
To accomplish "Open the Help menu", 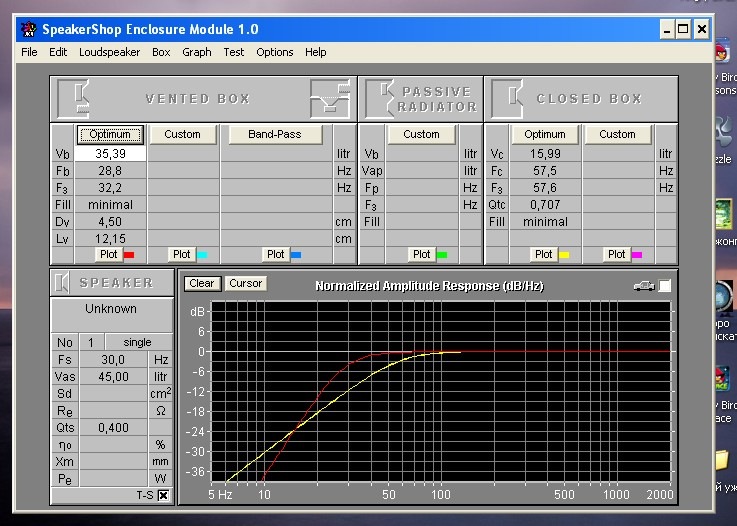I will 315,52.
